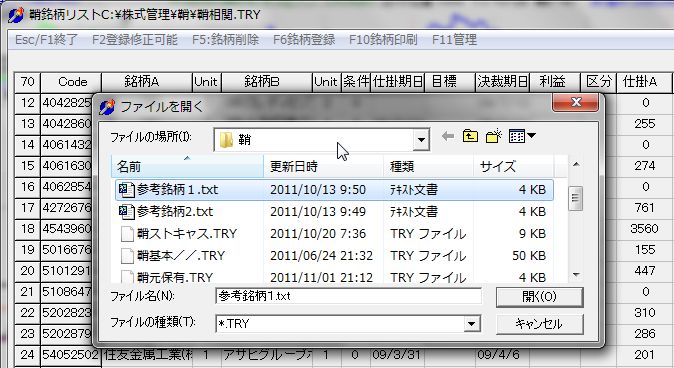Click the 鞘銘柄リスト window title icon
674x368 pixels.
click(16, 15)
